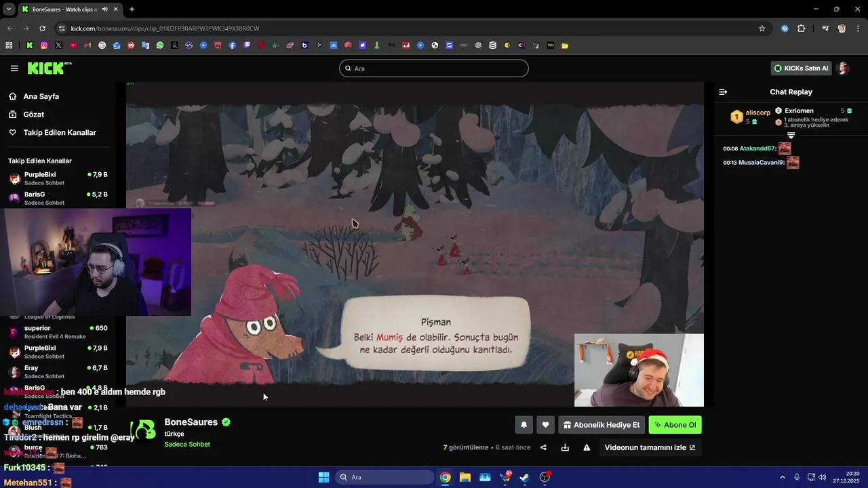Image resolution: width=868 pixels, height=488 pixels.
Task: Bookmark this page with the star
Action: coord(762,28)
